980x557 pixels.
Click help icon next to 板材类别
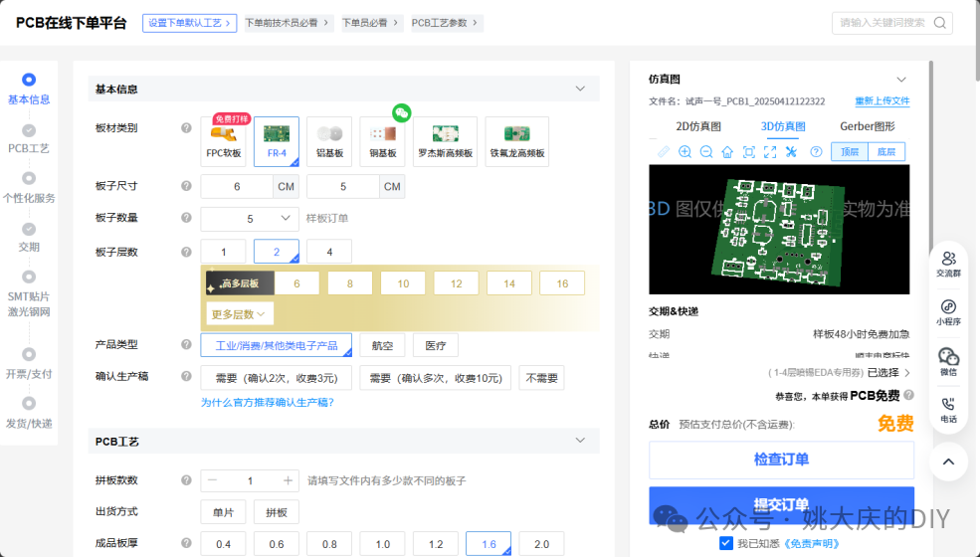click(x=186, y=127)
